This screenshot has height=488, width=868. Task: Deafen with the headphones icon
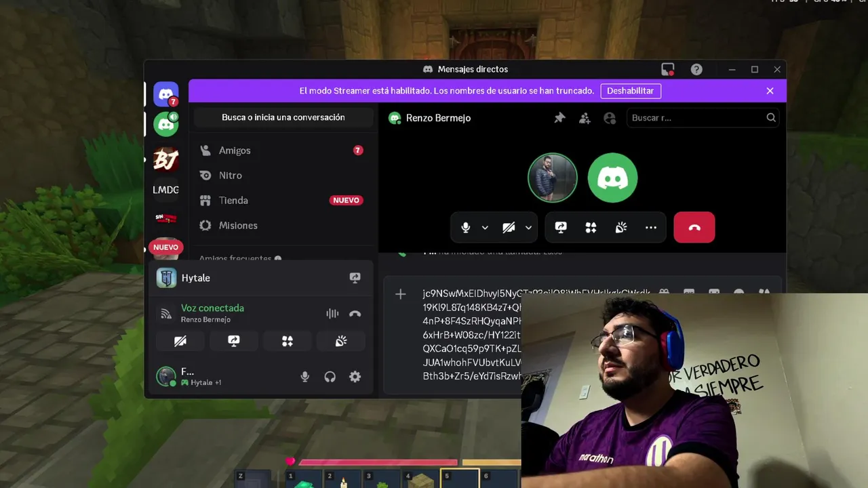pos(330,377)
